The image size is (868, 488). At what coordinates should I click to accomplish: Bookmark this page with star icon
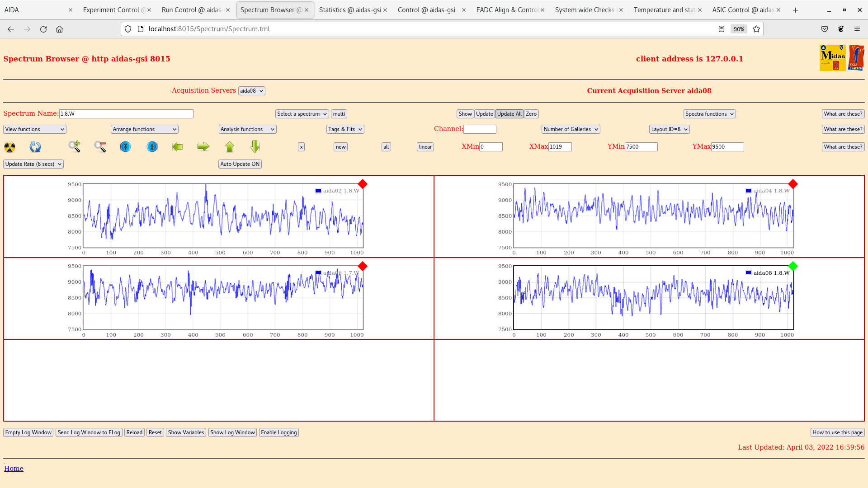(x=756, y=29)
